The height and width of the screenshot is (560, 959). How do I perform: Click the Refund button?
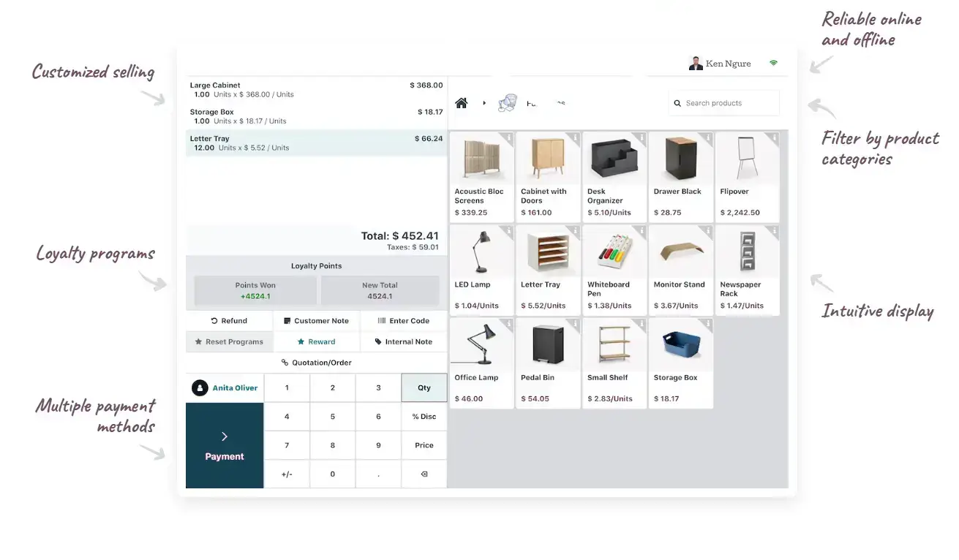pyautogui.click(x=229, y=321)
